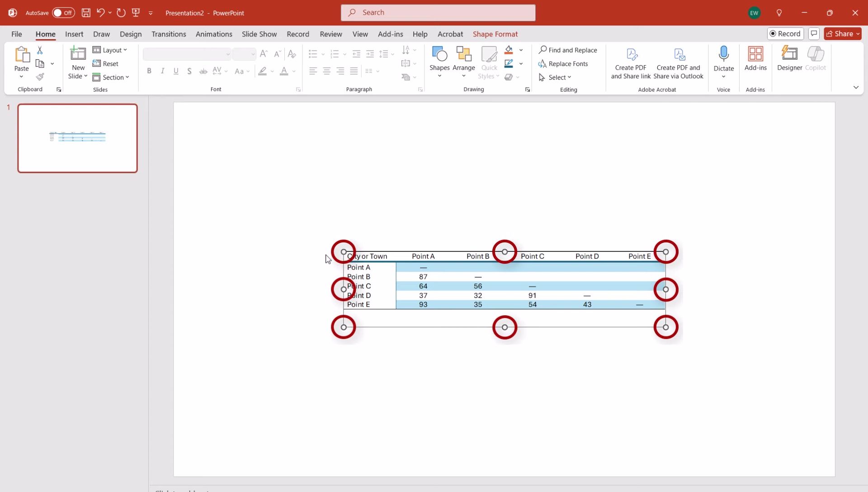Image resolution: width=868 pixels, height=492 pixels.
Task: Open Font dialog launcher
Action: 298,90
